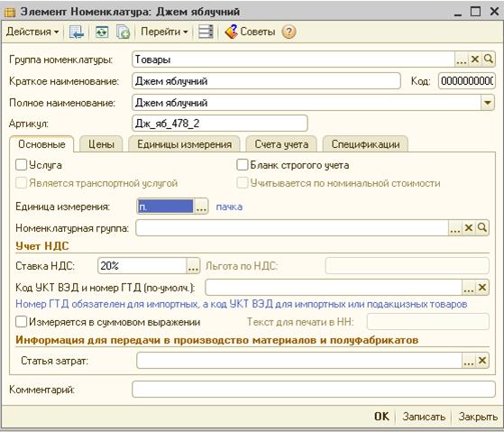Click the Полное наименование text field

307,103
